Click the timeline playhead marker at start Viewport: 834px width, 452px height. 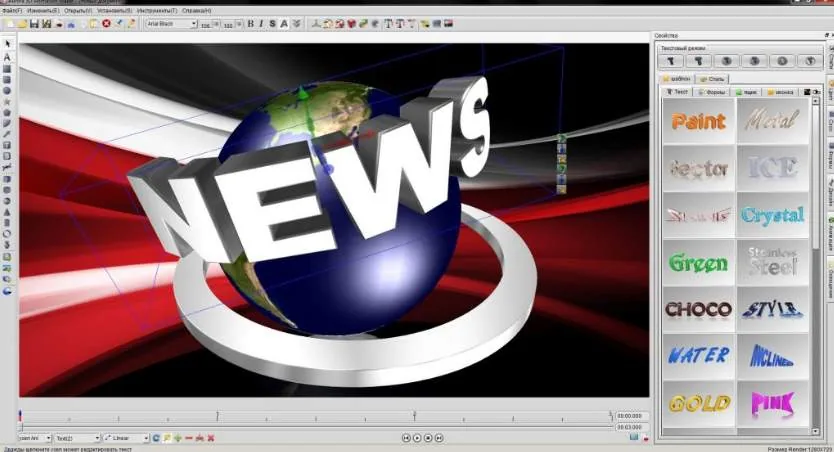pos(21,414)
